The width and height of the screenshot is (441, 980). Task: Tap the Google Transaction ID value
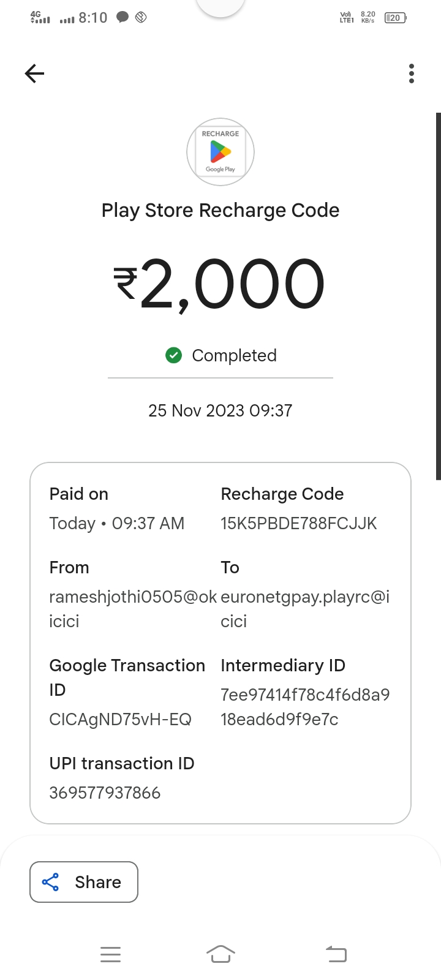pos(120,719)
